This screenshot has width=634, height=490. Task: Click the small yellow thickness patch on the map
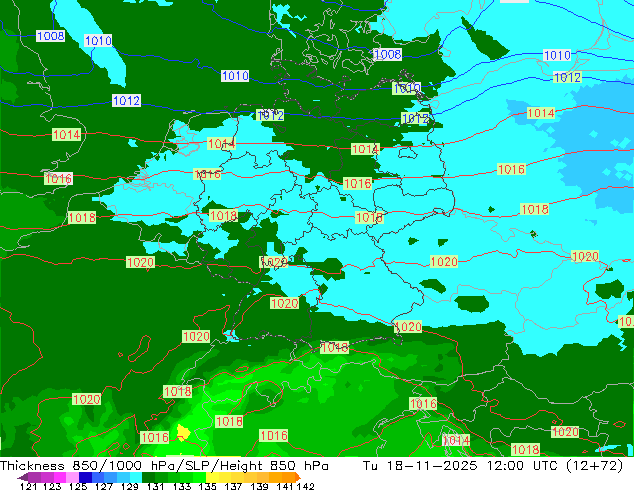click(183, 432)
